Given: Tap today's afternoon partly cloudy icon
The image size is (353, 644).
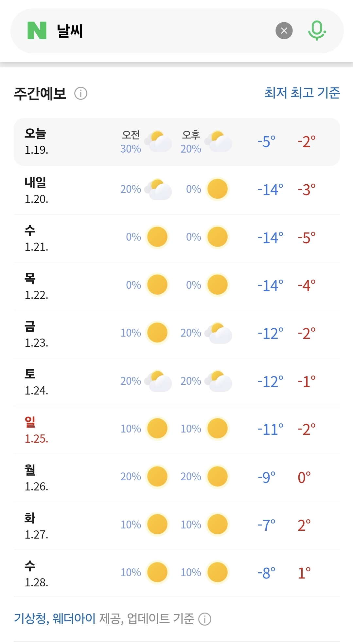Looking at the screenshot, I should pos(219,141).
